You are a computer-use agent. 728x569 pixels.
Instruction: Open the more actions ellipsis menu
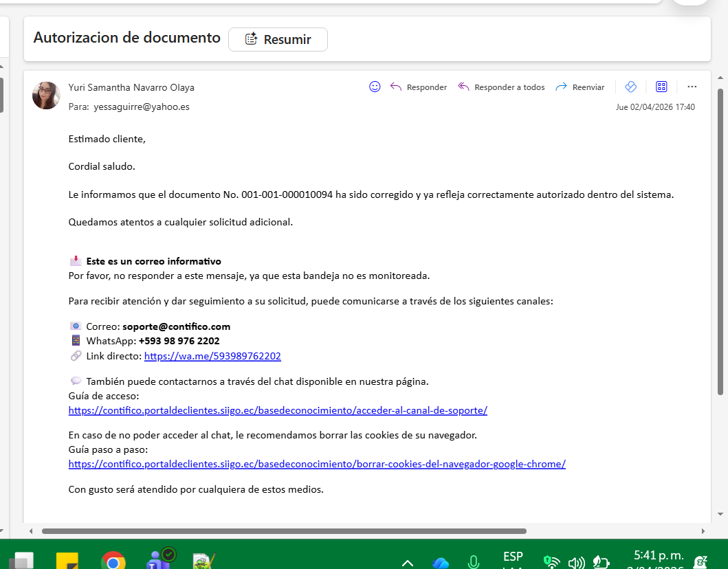click(692, 87)
